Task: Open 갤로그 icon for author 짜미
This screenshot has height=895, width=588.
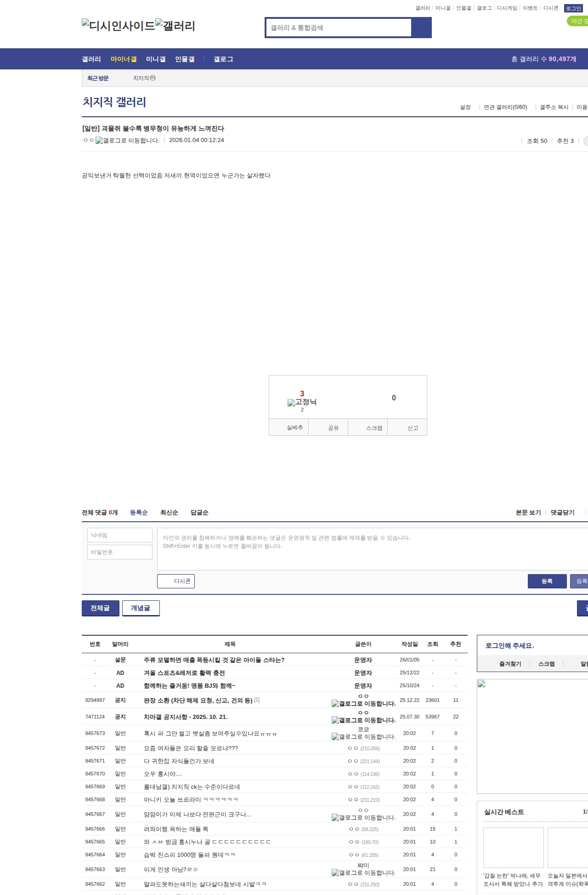Action: 363,872
